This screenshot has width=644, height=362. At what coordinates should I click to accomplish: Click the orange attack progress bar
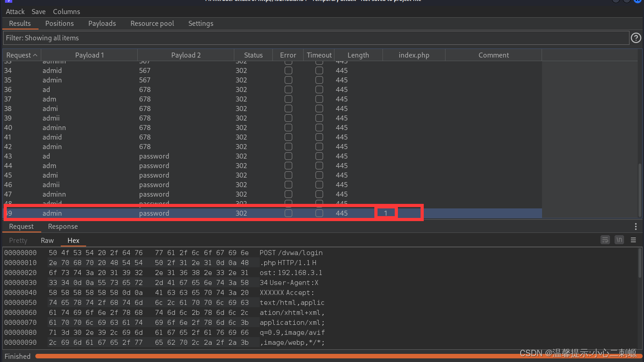338,356
